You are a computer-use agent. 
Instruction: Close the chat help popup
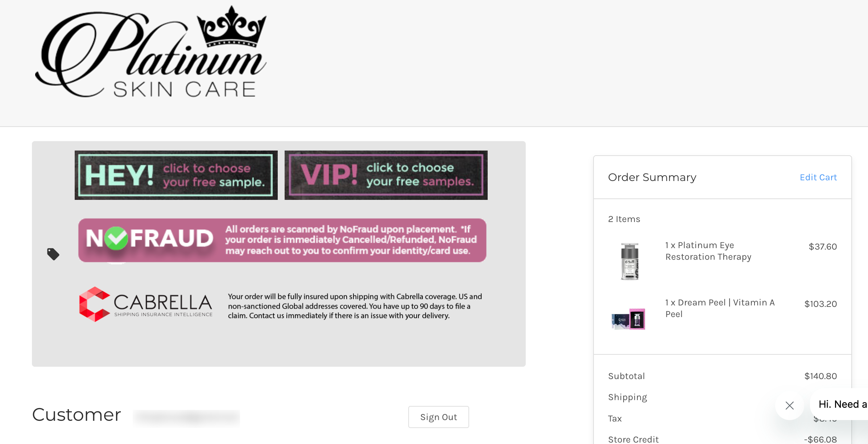pos(790,405)
